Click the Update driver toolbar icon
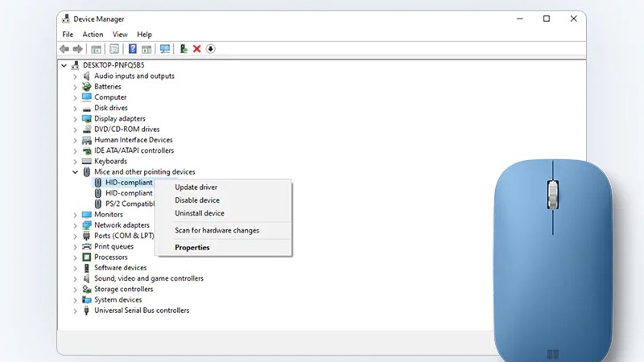The width and height of the screenshot is (644, 362). (x=184, y=49)
